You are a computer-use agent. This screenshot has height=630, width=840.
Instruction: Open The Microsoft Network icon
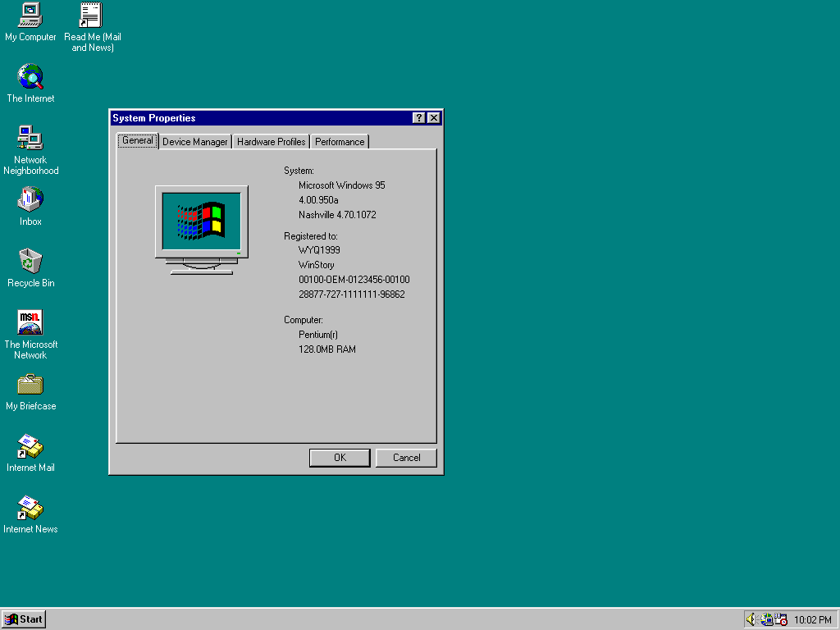(30, 323)
